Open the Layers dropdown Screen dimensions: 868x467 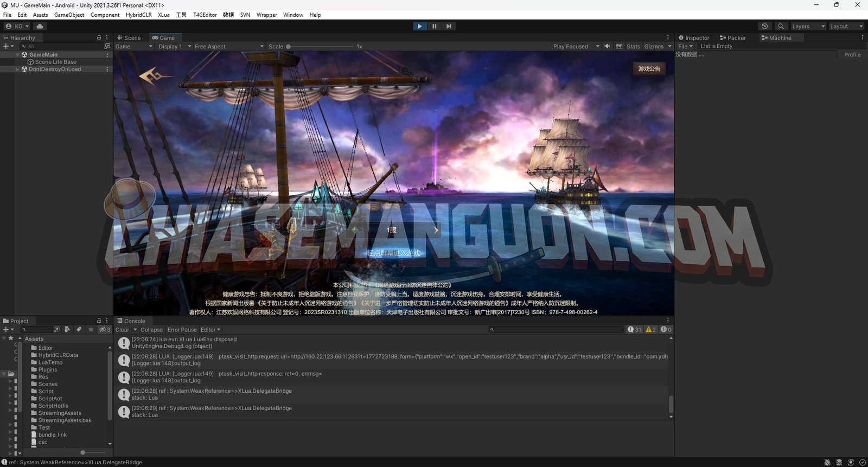pos(807,26)
